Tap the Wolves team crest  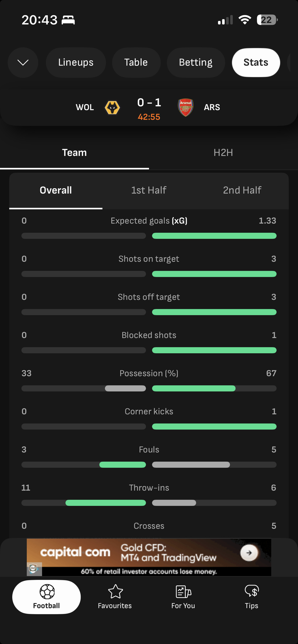[112, 108]
